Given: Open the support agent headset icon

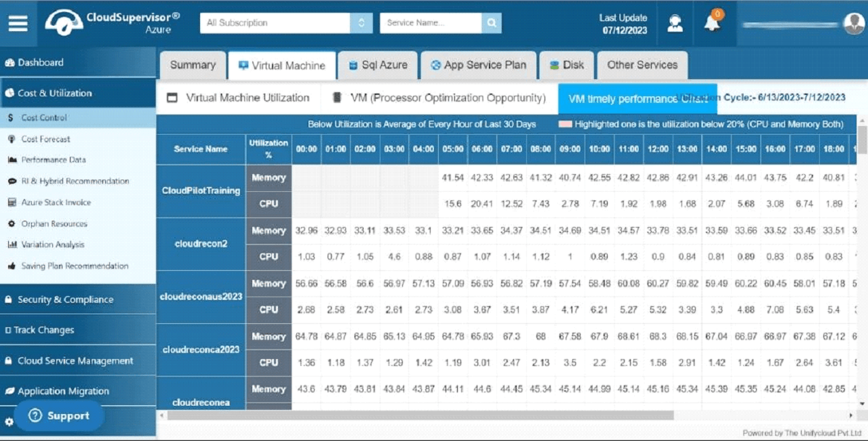Looking at the screenshot, I should pos(675,23).
